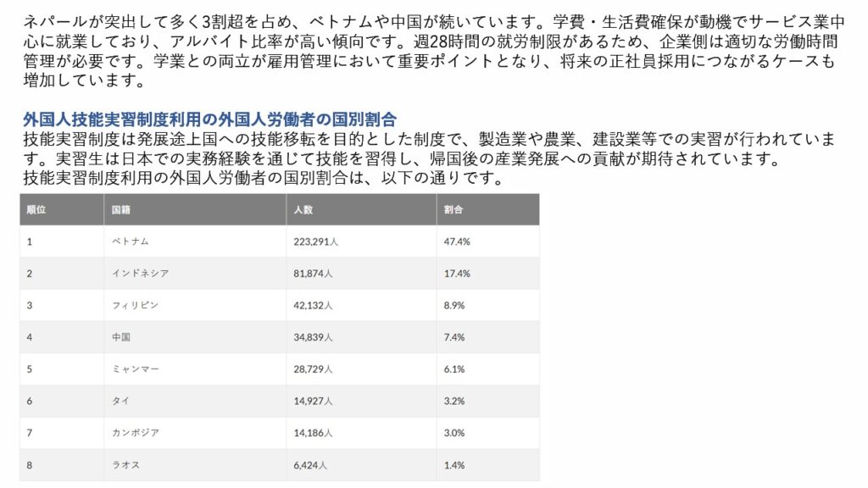The width and height of the screenshot is (868, 488).
Task: Click the 1.4% percentage cell
Action: pyautogui.click(x=487, y=465)
